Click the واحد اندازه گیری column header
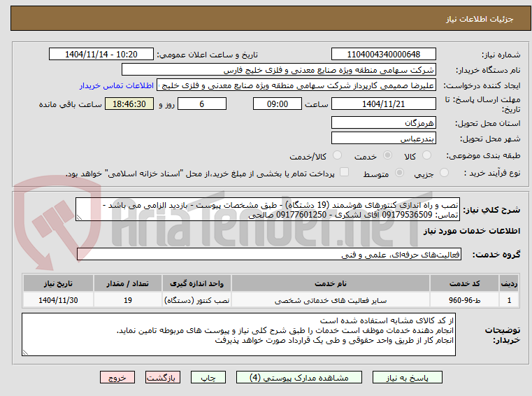The width and height of the screenshot is (532, 396). (x=196, y=283)
